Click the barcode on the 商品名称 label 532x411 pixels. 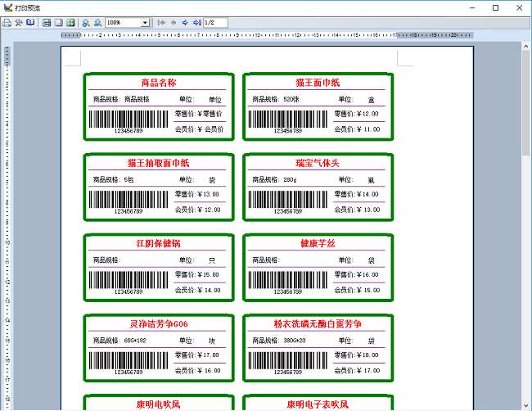[128, 119]
